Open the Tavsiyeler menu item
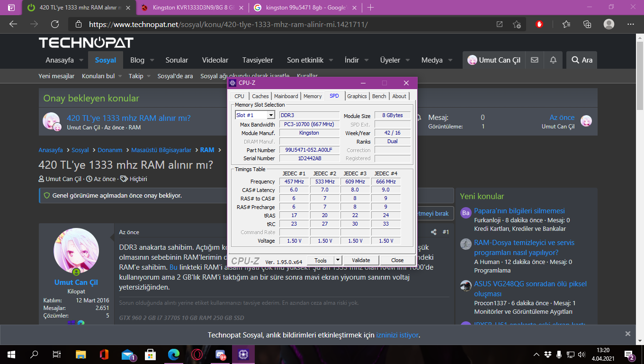The height and width of the screenshot is (364, 644). pyautogui.click(x=258, y=60)
